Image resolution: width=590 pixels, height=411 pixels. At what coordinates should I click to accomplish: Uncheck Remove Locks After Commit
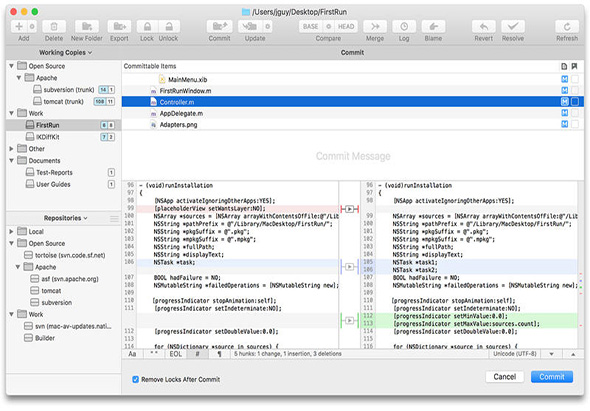tap(135, 379)
